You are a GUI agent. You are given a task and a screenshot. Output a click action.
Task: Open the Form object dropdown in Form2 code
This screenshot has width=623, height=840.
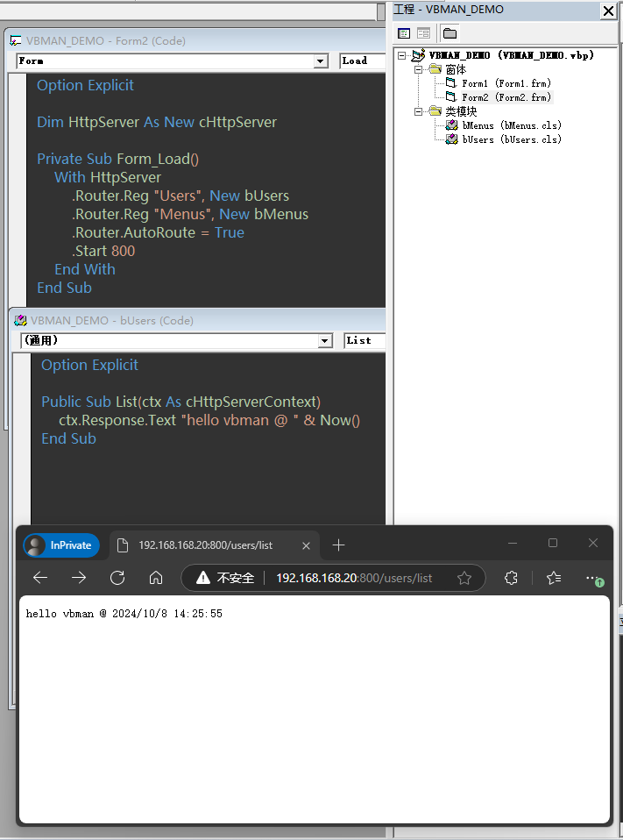click(x=321, y=61)
